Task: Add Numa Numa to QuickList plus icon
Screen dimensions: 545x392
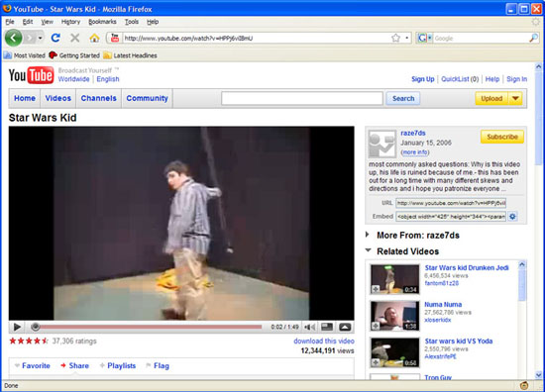Action: point(376,326)
